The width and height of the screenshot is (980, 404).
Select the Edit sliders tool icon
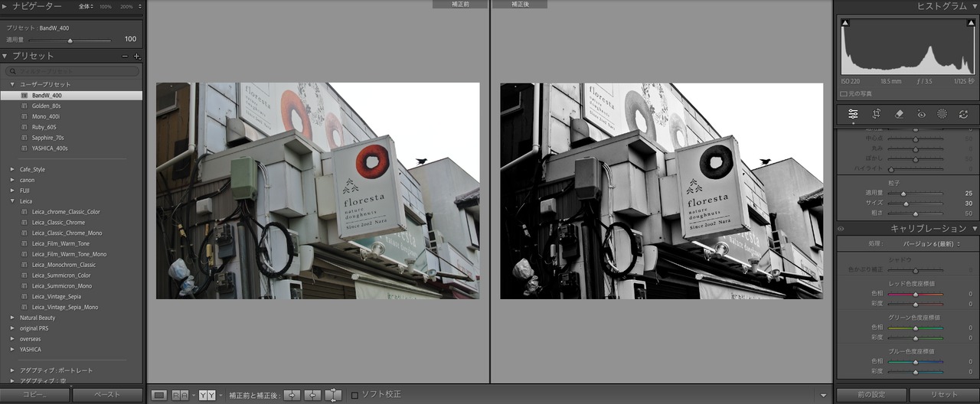[x=853, y=114]
